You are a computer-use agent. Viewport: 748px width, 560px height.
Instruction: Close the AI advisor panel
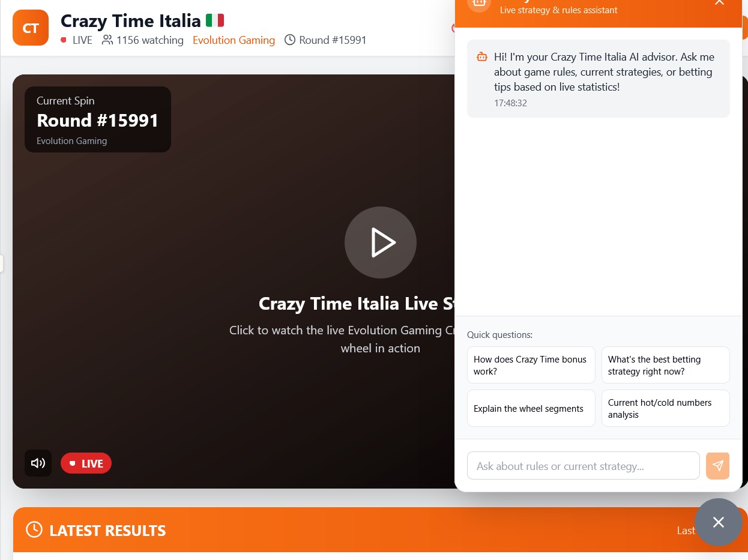click(719, 4)
